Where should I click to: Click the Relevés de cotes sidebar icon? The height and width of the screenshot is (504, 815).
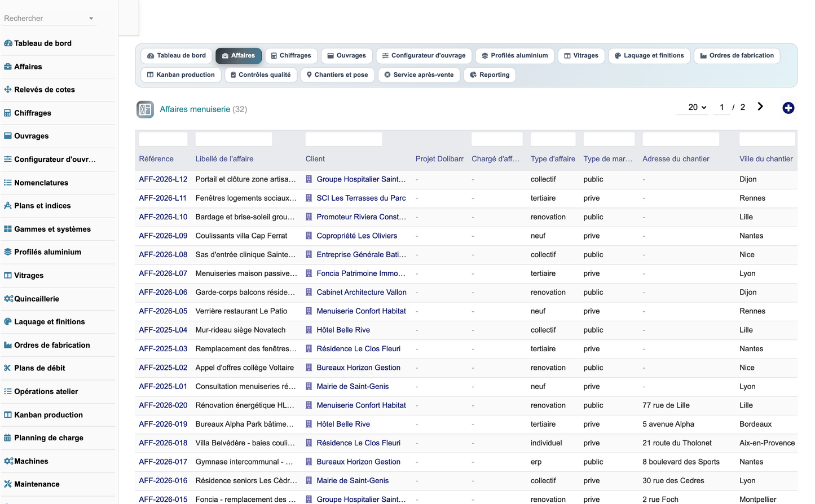[x=8, y=90]
